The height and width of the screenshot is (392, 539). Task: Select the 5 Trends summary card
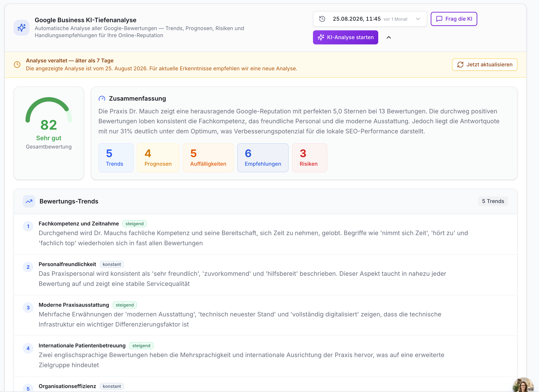[x=116, y=158]
